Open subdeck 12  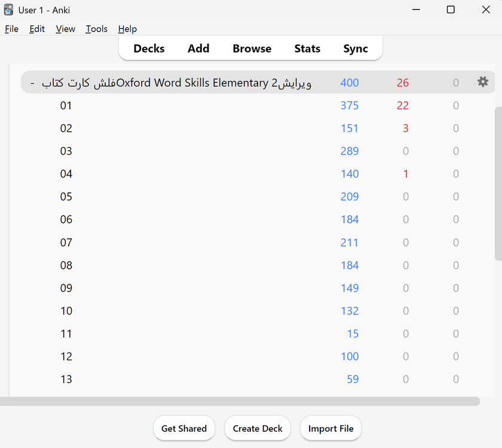tap(66, 357)
